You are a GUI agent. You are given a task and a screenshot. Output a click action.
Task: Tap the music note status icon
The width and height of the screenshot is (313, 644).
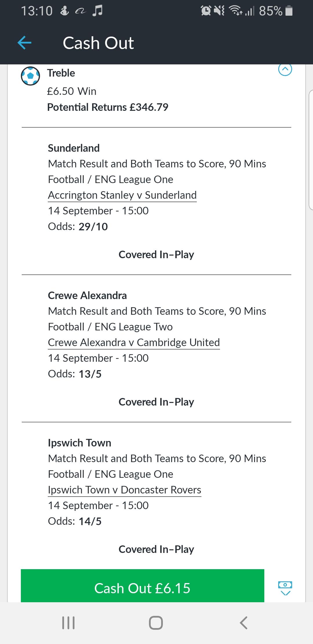coord(98,11)
